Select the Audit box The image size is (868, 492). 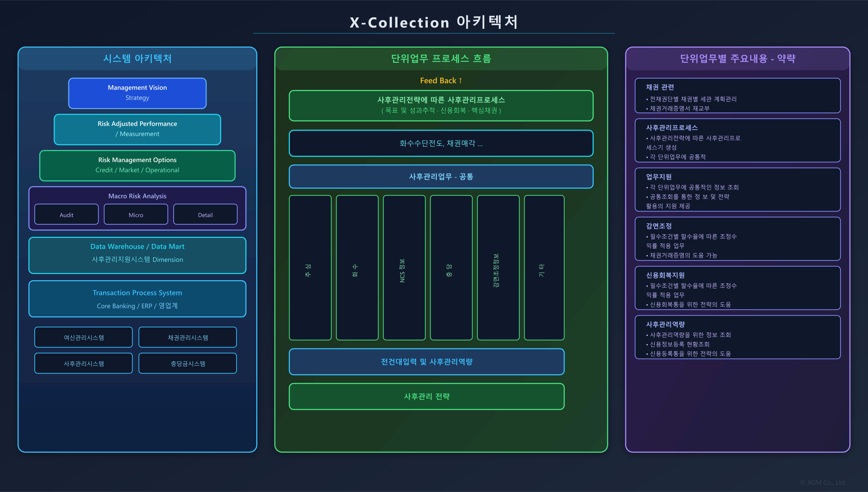tap(66, 215)
